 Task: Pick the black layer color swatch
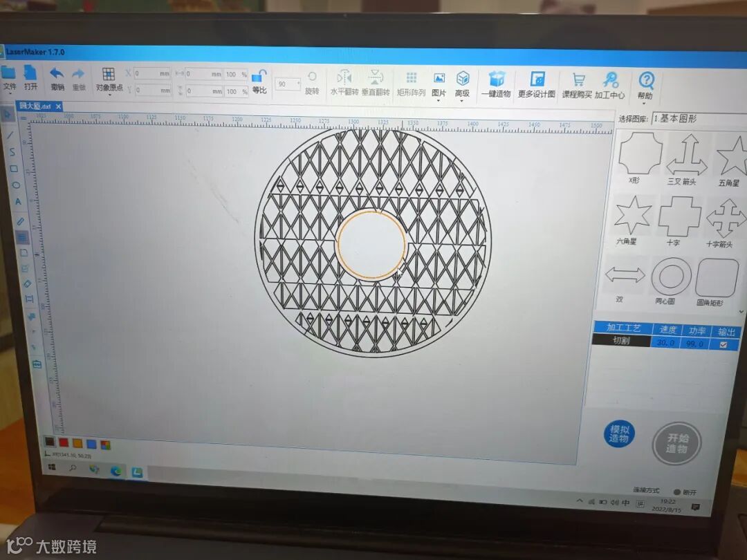click(x=50, y=441)
